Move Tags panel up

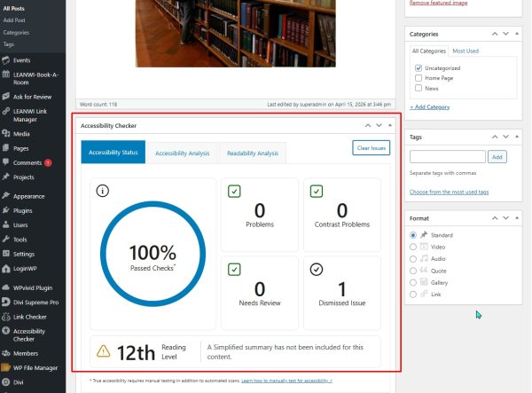coord(495,137)
